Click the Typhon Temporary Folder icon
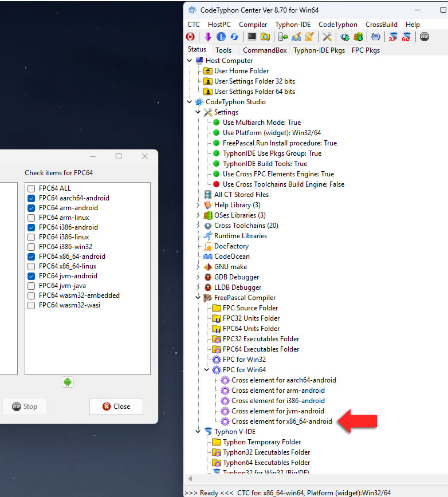 [217, 442]
